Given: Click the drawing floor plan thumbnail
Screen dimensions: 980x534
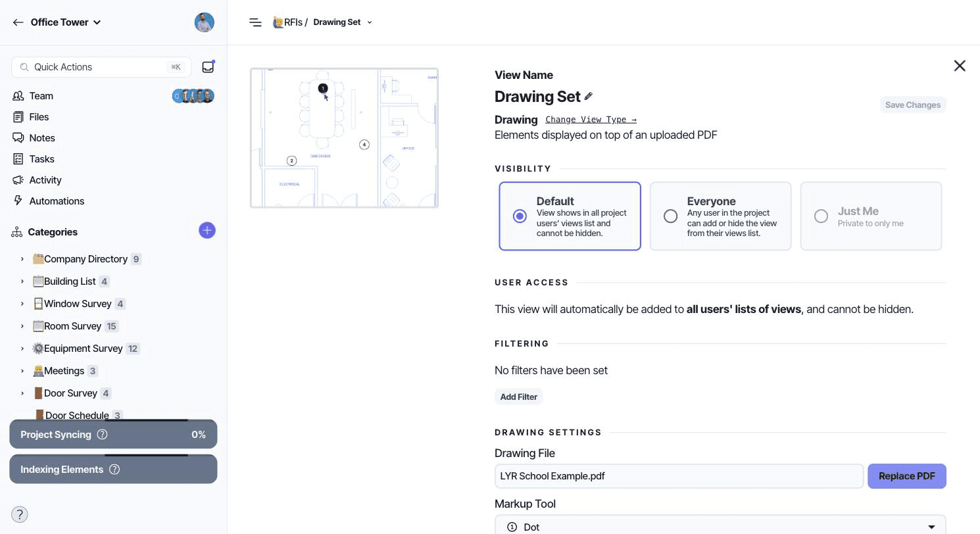Looking at the screenshot, I should [x=344, y=138].
